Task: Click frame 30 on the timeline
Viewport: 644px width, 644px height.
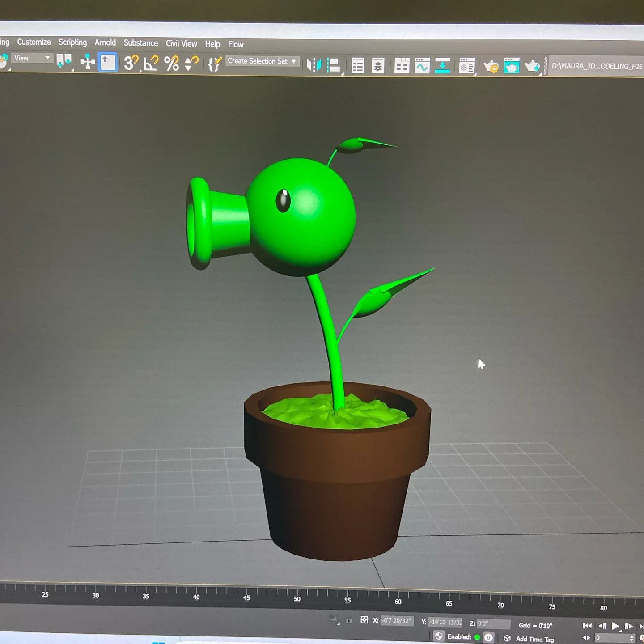Action: point(96,595)
